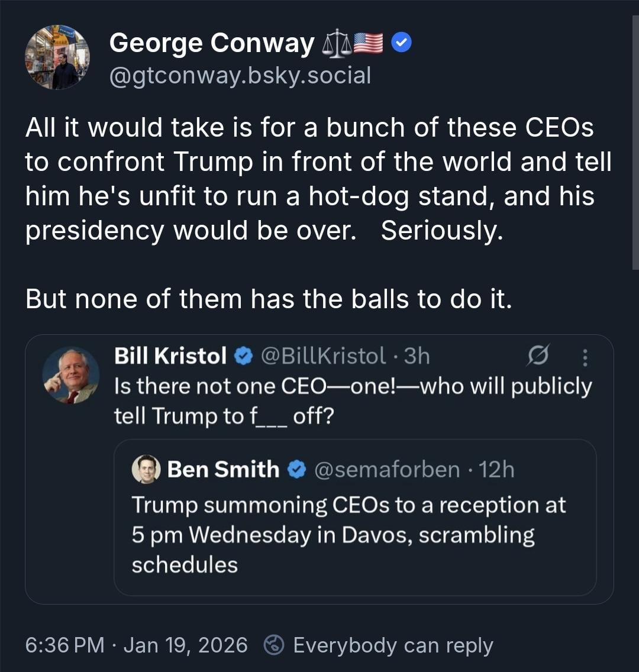Click Ben Smith's verified badge
The height and width of the screenshot is (672, 639).
(297, 470)
